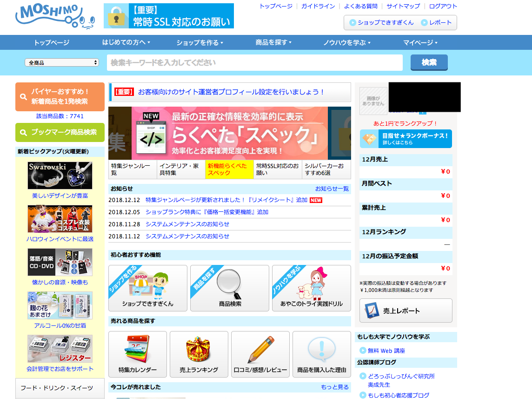Click the 商品を購入した理由 speech bubble icon
The width and height of the screenshot is (532, 399).
coord(321,354)
